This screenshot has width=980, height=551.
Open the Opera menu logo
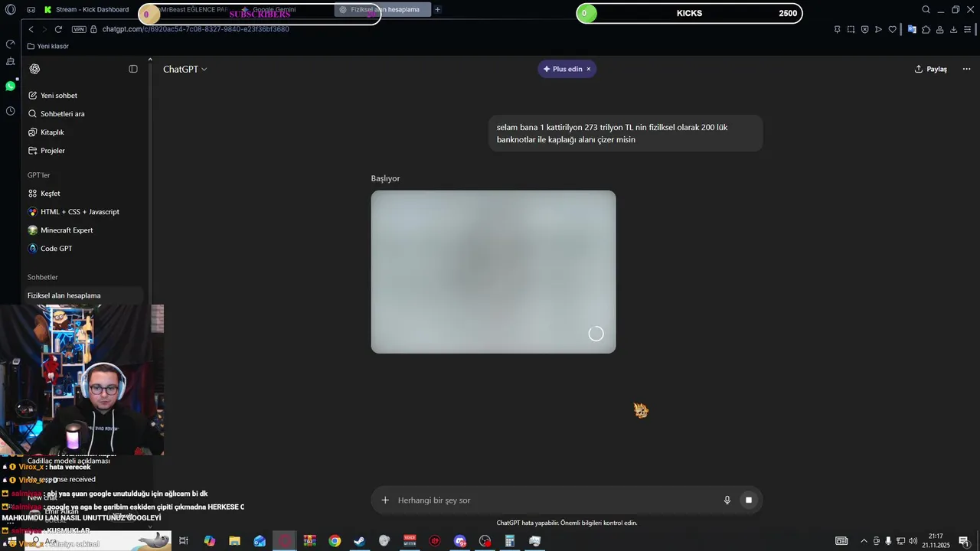coord(11,10)
